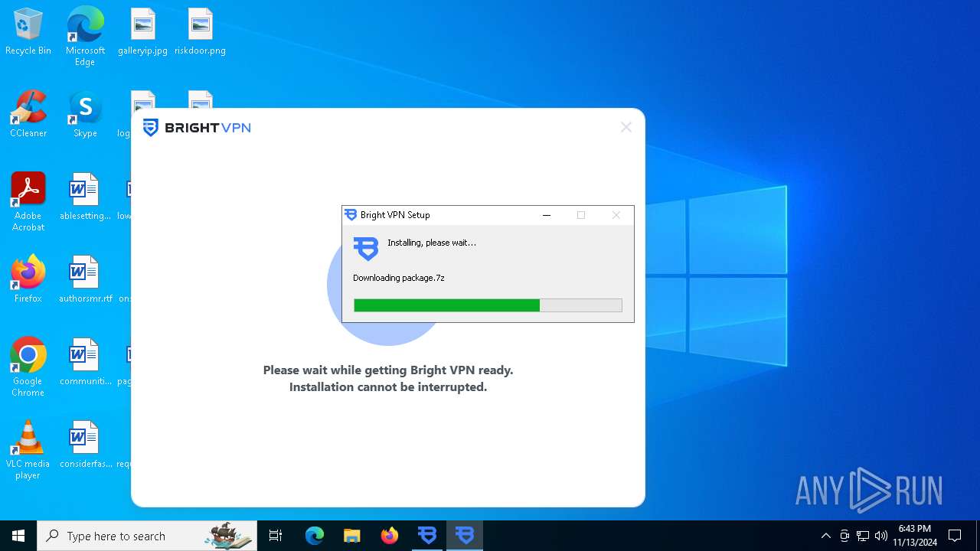Minimize the Bright VPN Setup dialog

(547, 215)
